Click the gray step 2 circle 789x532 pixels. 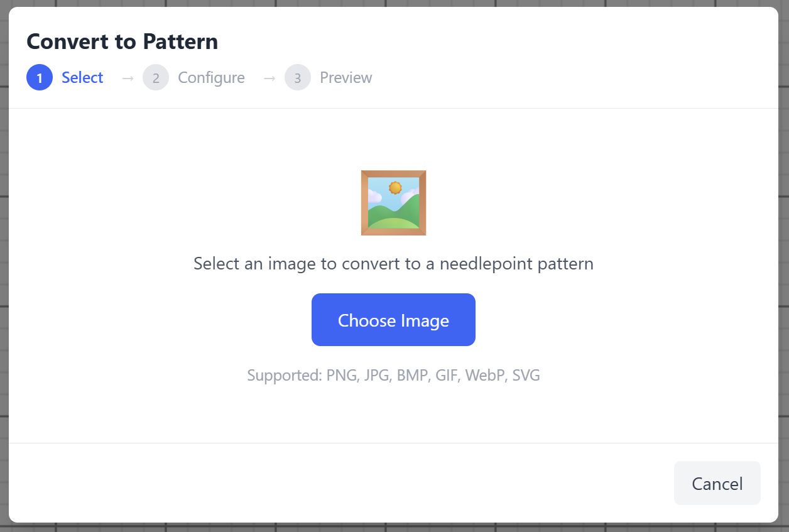click(156, 78)
